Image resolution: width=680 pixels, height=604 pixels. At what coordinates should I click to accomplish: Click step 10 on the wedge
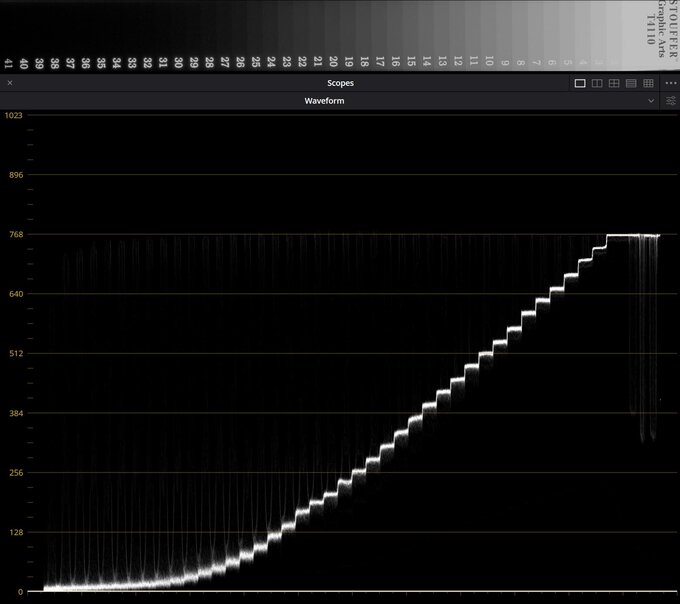[x=489, y=61]
